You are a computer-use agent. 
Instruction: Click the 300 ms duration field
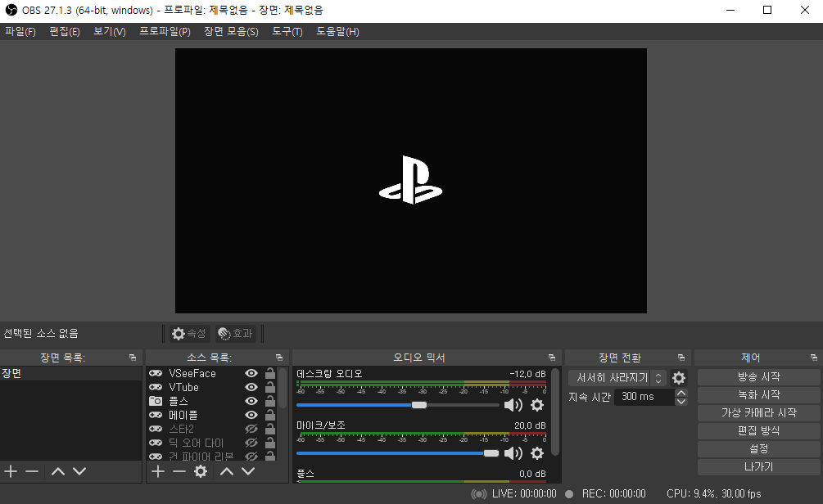(x=644, y=397)
